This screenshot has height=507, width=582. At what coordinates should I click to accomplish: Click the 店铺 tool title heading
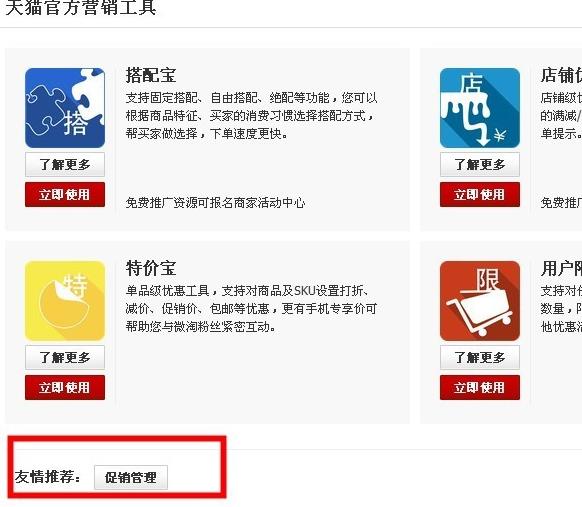point(561,75)
